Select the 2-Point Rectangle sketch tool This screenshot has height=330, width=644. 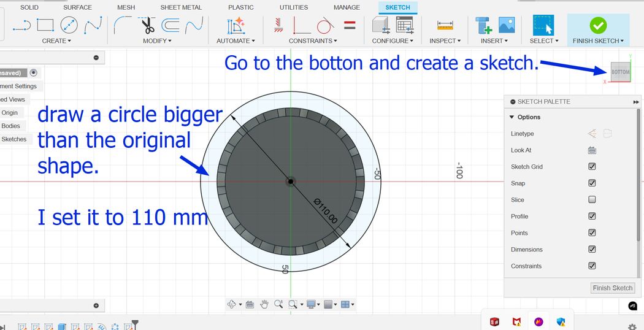click(45, 25)
